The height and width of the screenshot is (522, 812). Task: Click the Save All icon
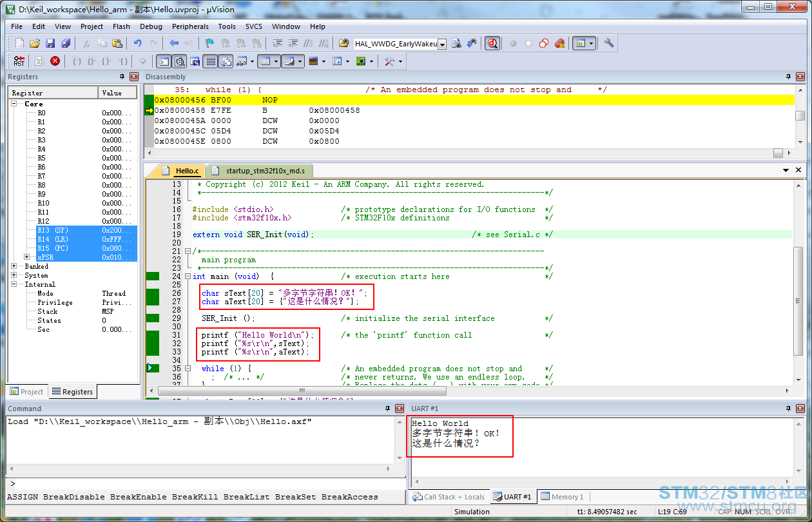pos(66,43)
